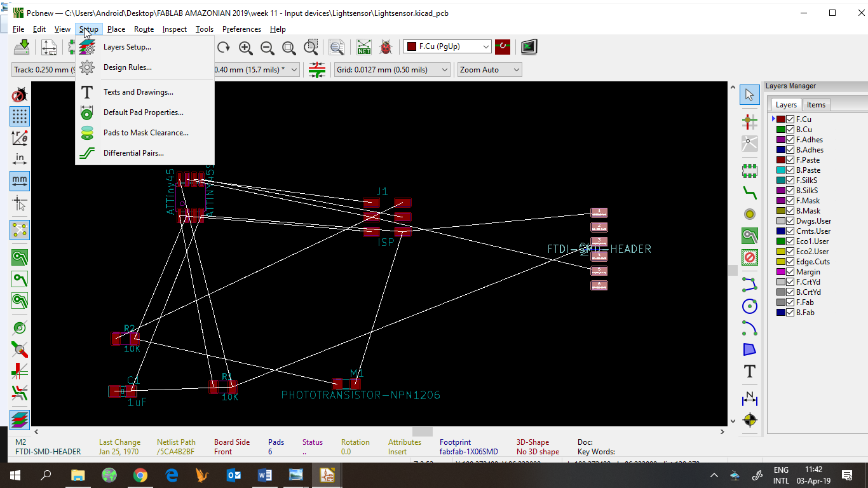Select the arrow pointer tool
The width and height of the screenshot is (868, 488).
pyautogui.click(x=750, y=95)
